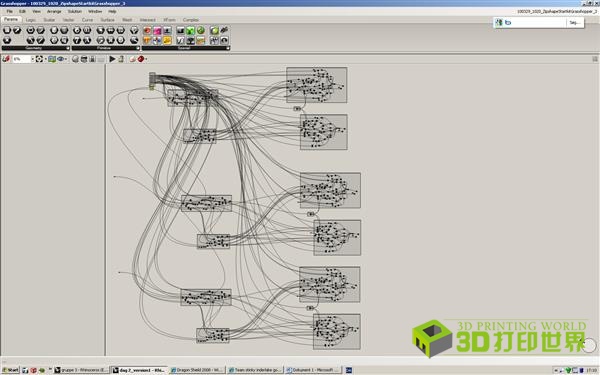The height and width of the screenshot is (375, 600).
Task: Select the pink gradient component icon
Action: tap(157, 31)
